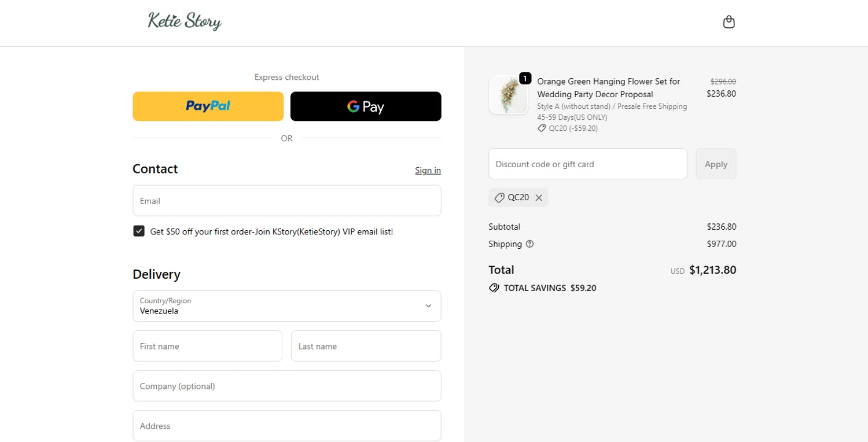
Task: Focus the Company (optional) field
Action: (x=287, y=386)
